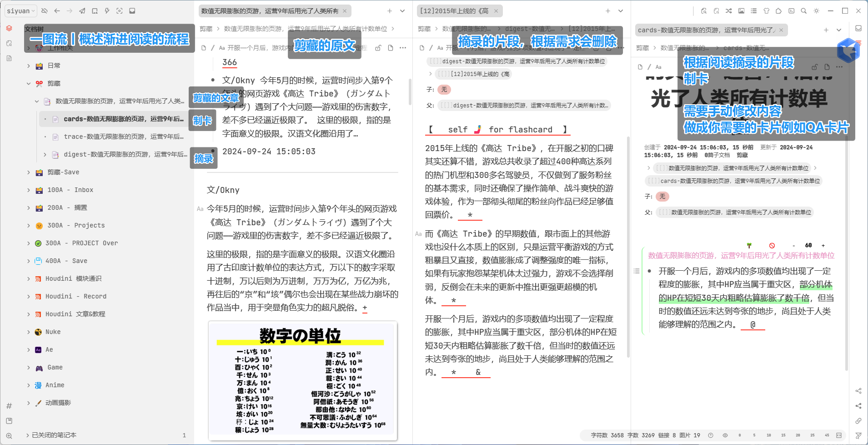Expand the 已关闭的笔记本 section
This screenshot has height=445, width=868.
pyautogui.click(x=27, y=435)
